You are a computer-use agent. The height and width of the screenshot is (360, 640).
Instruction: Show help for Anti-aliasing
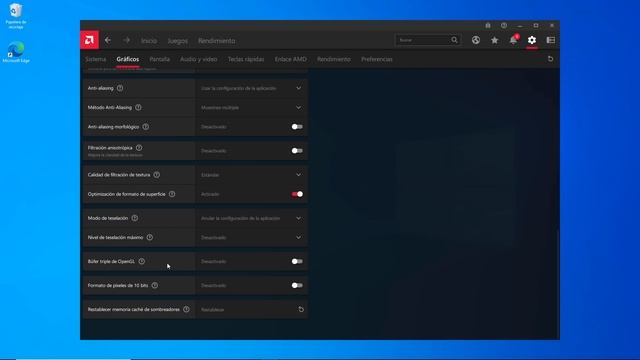(x=120, y=88)
